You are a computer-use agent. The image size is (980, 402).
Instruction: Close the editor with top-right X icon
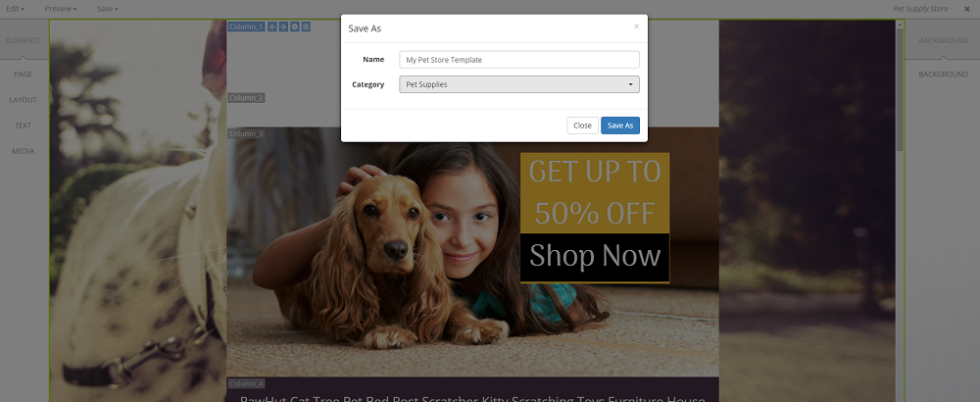[967, 9]
